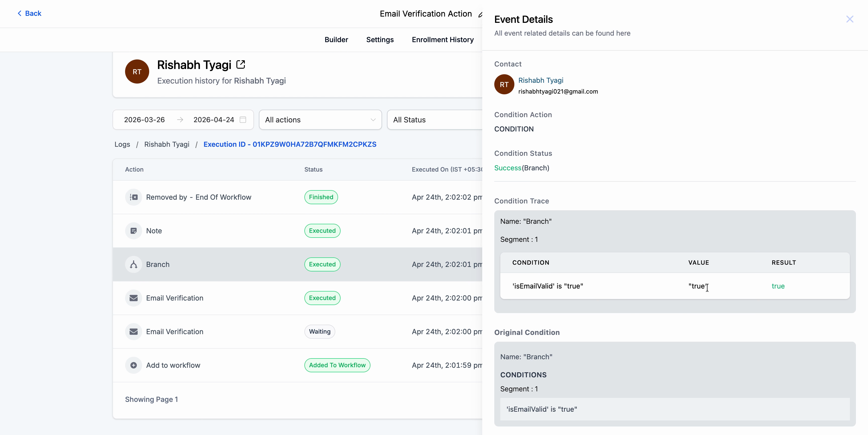868x435 pixels.
Task: Click the Note action icon
Action: tap(133, 231)
